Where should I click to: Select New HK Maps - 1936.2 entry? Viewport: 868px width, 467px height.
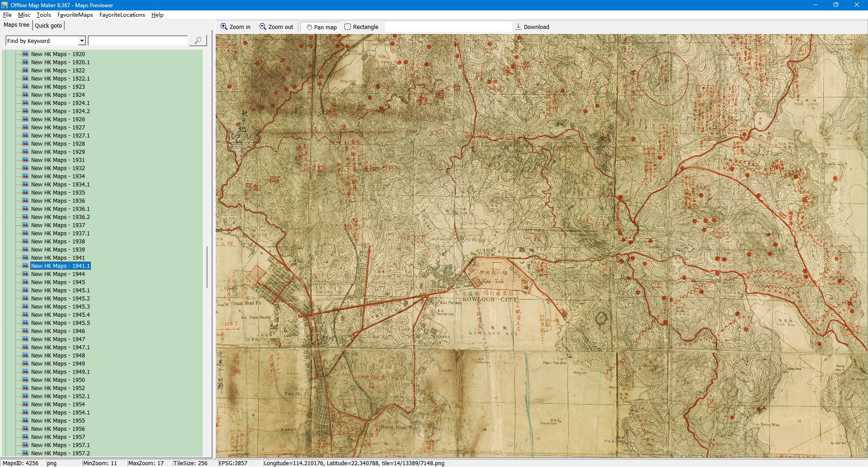pos(60,217)
